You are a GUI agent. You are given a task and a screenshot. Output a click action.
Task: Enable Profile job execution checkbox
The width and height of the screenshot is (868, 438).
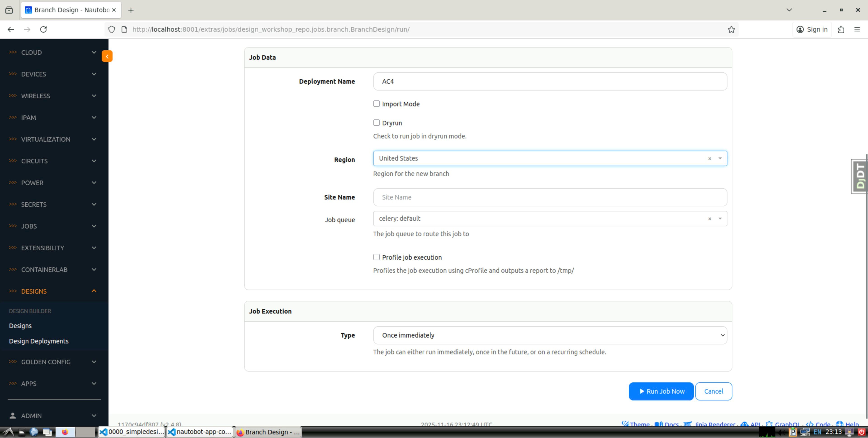[376, 257]
